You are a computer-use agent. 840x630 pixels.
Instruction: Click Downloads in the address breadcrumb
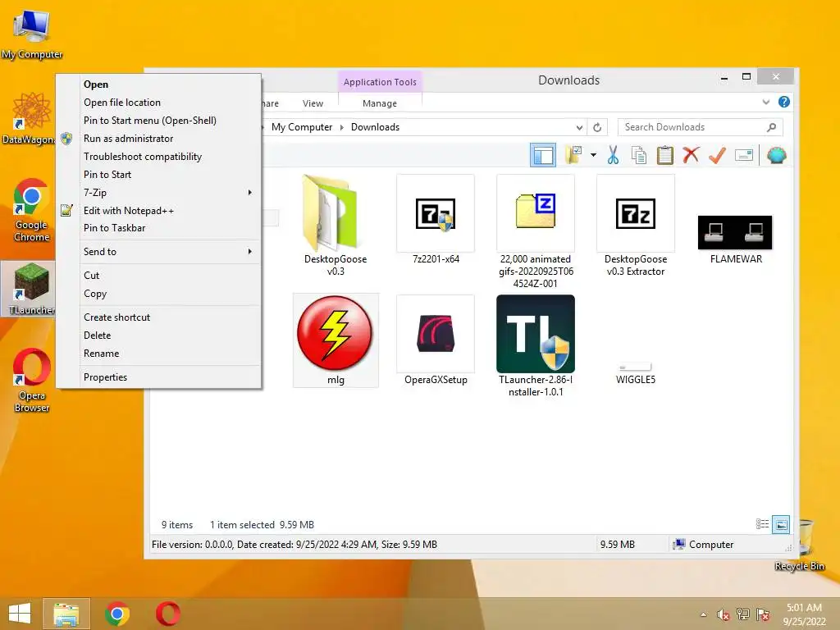click(375, 127)
